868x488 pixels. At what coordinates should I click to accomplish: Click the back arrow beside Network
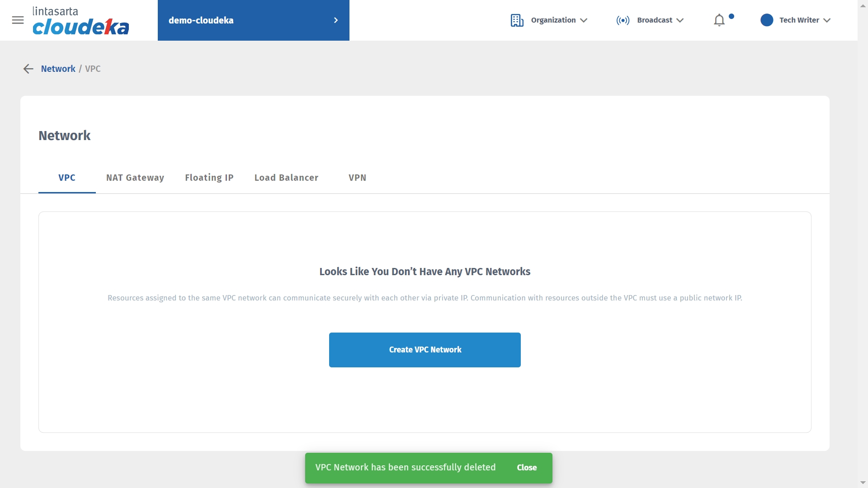[x=28, y=69]
